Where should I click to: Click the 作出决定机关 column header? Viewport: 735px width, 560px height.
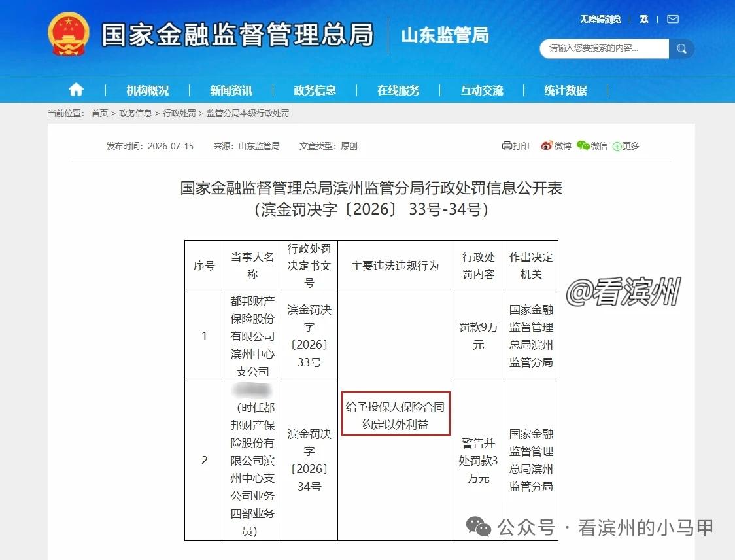pos(530,266)
